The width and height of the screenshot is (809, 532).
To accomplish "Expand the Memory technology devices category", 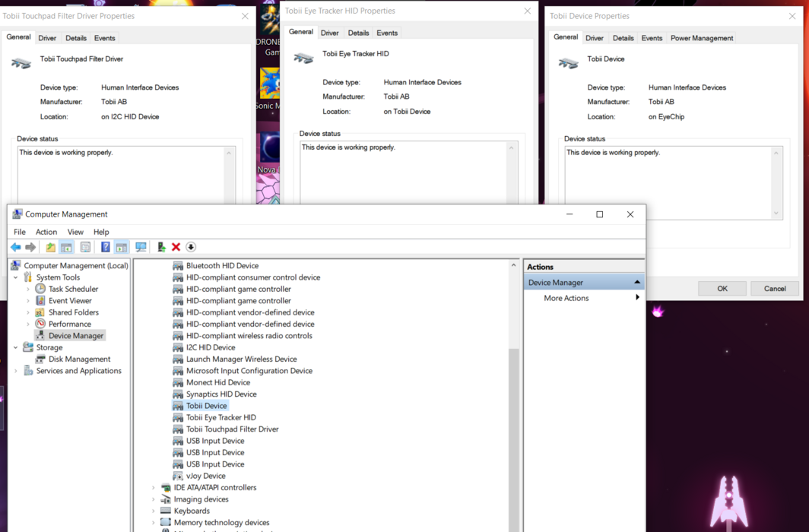I will point(154,523).
